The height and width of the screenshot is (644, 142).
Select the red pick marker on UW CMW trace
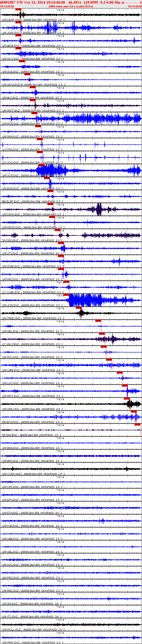[109, 359]
